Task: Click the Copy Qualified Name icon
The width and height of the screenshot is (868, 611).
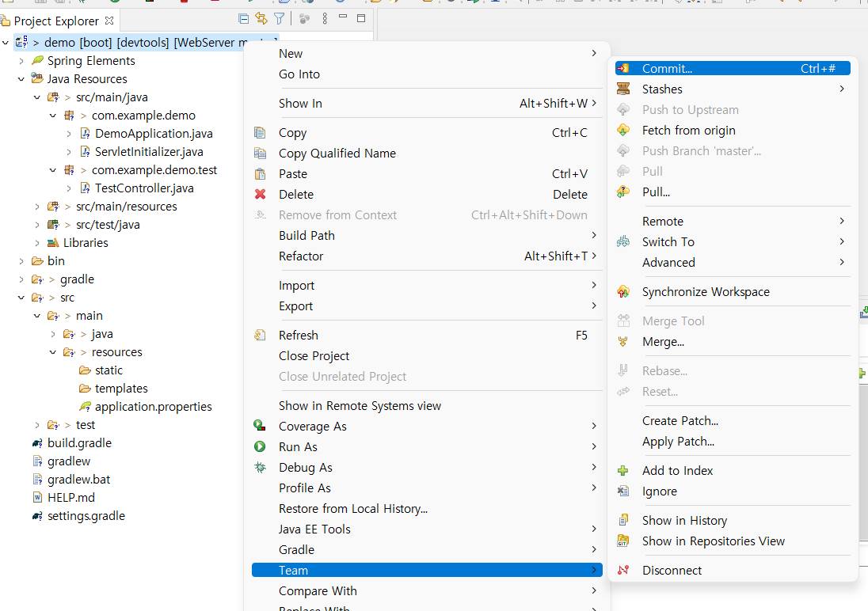Action: tap(260, 154)
